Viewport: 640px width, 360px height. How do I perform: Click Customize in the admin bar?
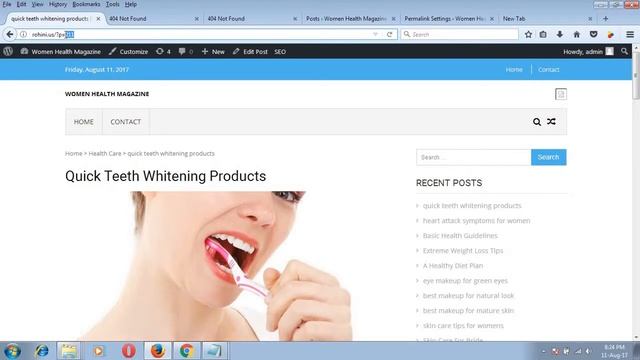coord(128,51)
